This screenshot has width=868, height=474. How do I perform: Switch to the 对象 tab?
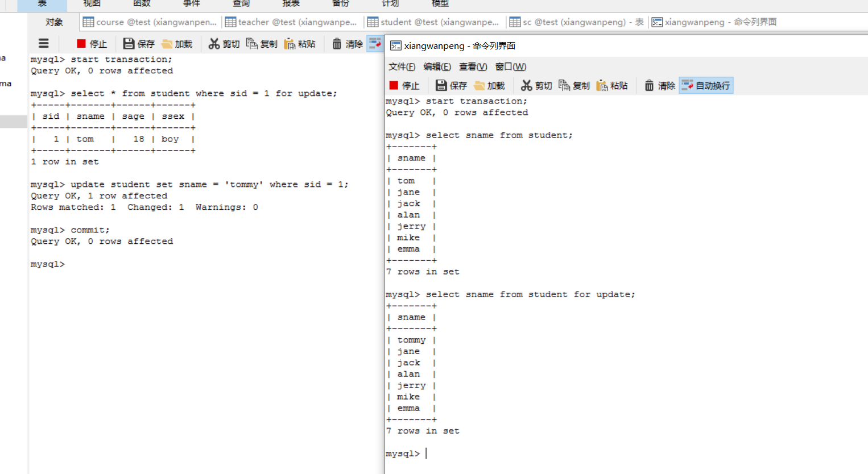pos(54,22)
